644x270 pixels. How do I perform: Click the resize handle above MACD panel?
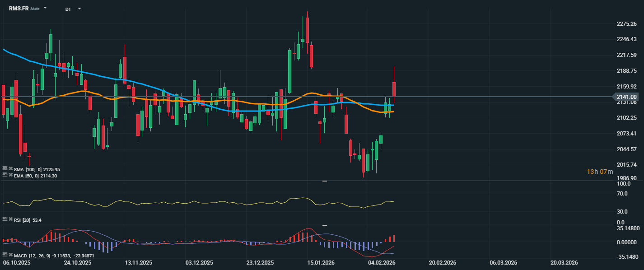(x=324, y=225)
